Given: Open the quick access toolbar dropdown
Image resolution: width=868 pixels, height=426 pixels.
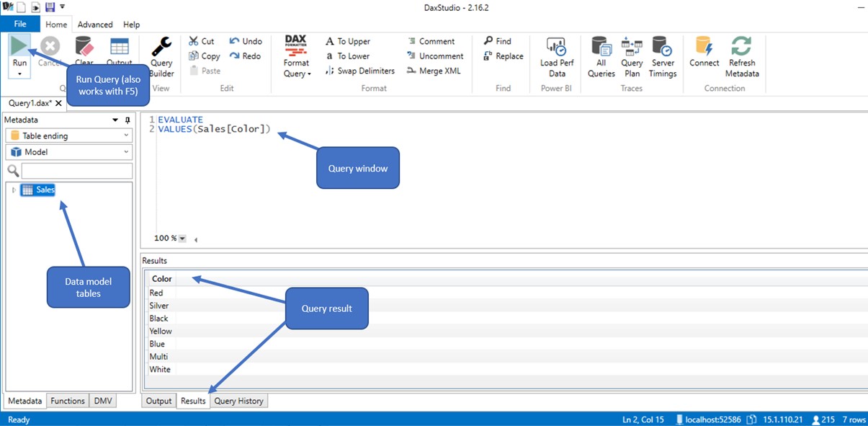Looking at the screenshot, I should 62,7.
